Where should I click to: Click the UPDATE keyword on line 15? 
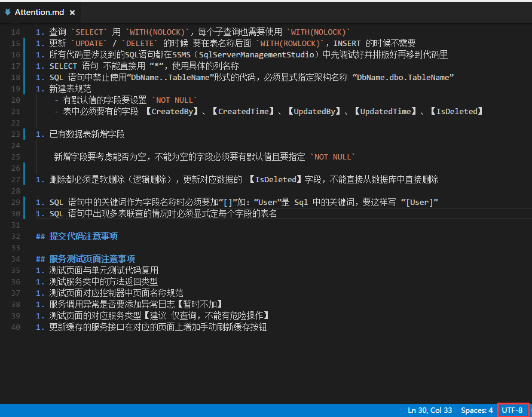click(x=89, y=42)
